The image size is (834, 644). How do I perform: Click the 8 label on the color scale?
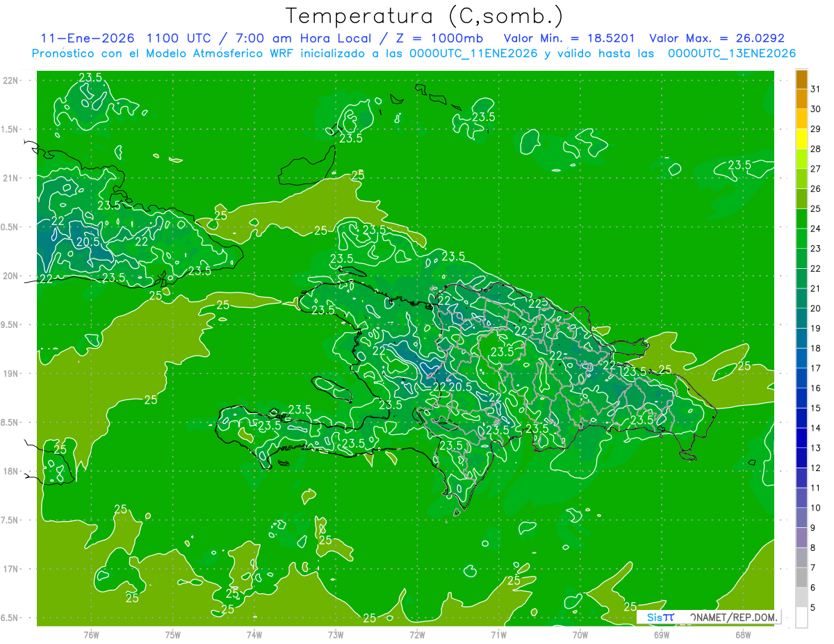tap(813, 548)
